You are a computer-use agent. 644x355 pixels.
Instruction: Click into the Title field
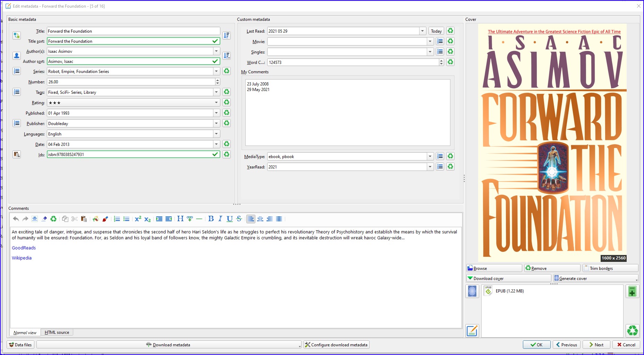(x=134, y=31)
